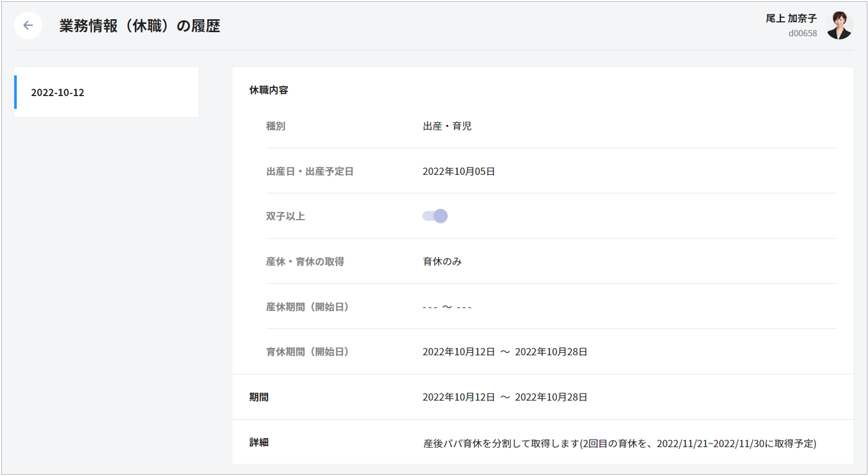Select the 2022-10-12 history entry
Image resolution: width=868 pixels, height=476 pixels.
pyautogui.click(x=107, y=92)
